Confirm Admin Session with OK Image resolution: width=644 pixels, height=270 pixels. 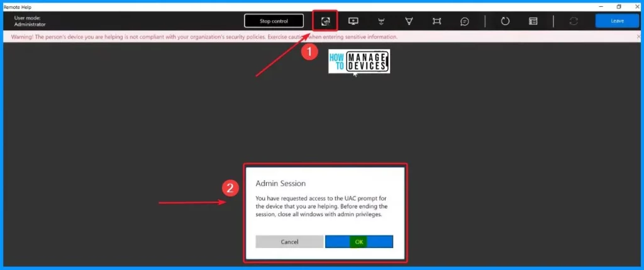tap(359, 242)
